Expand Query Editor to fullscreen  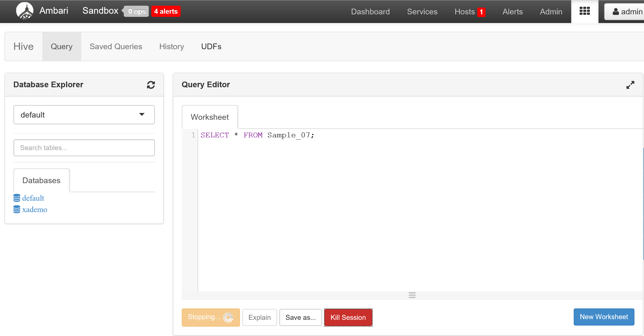click(631, 85)
